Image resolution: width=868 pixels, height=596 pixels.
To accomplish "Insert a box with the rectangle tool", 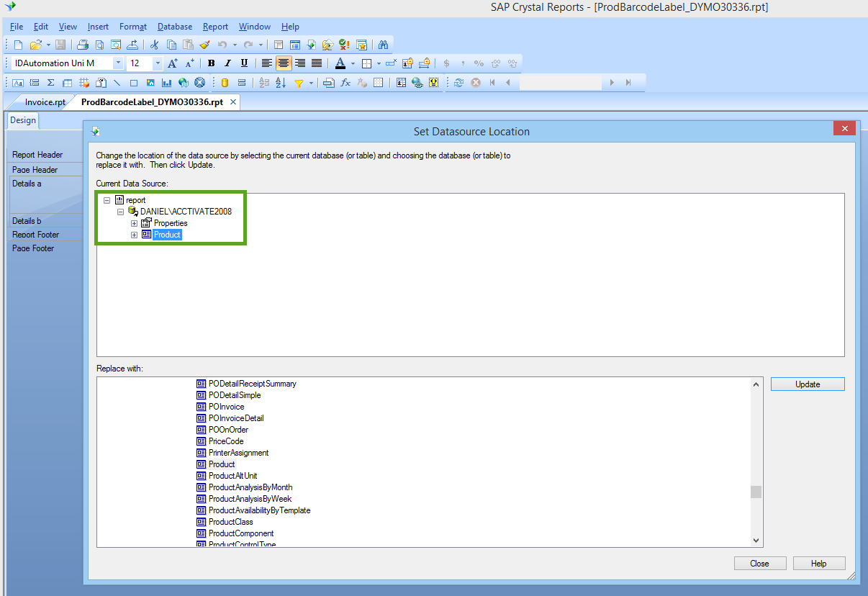I will [134, 83].
